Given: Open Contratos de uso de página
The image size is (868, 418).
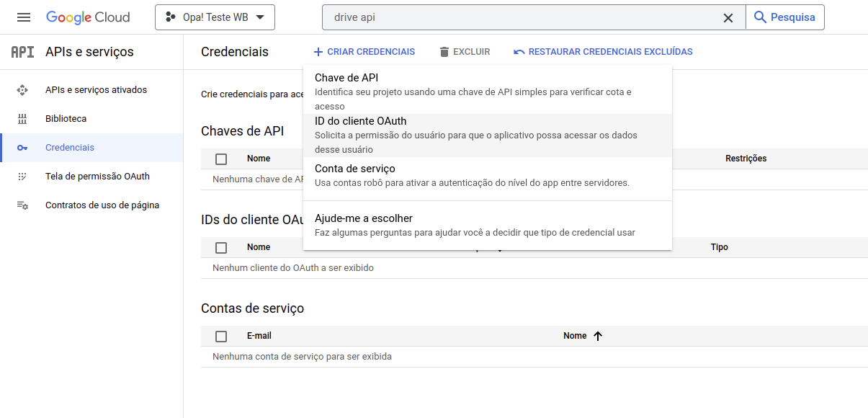Looking at the screenshot, I should click(x=91, y=205).
